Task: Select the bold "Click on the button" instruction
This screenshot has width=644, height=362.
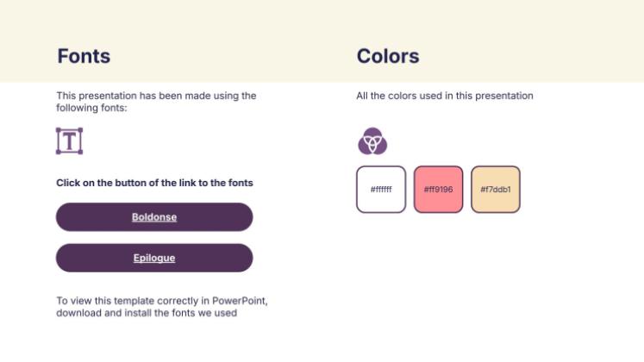Action: coord(154,183)
